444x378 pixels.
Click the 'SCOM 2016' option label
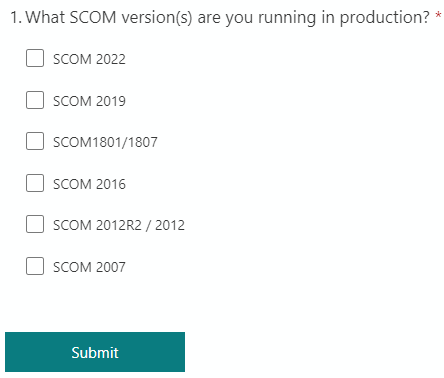pyautogui.click(x=89, y=184)
